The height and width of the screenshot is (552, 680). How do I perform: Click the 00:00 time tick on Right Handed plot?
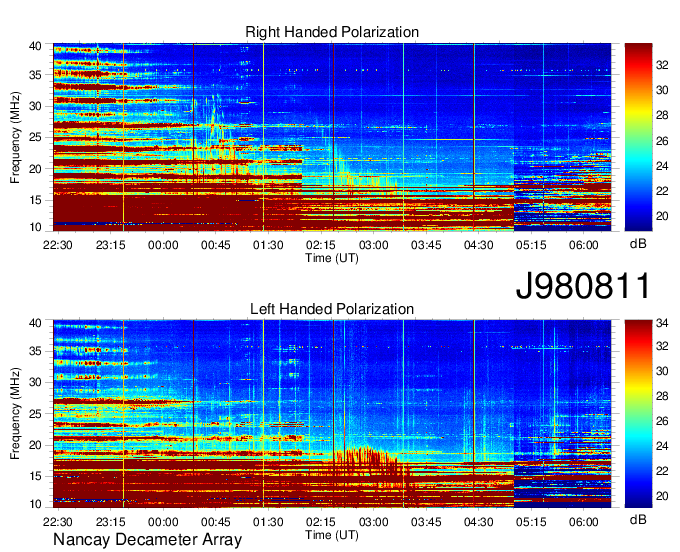pos(163,245)
